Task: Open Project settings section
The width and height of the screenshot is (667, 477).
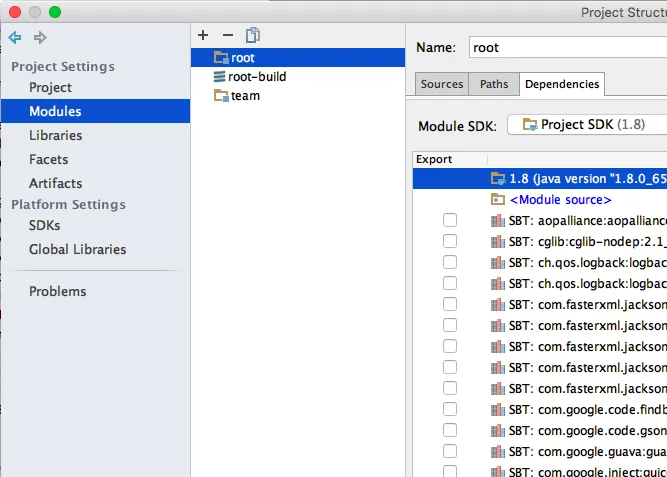Action: tap(50, 87)
